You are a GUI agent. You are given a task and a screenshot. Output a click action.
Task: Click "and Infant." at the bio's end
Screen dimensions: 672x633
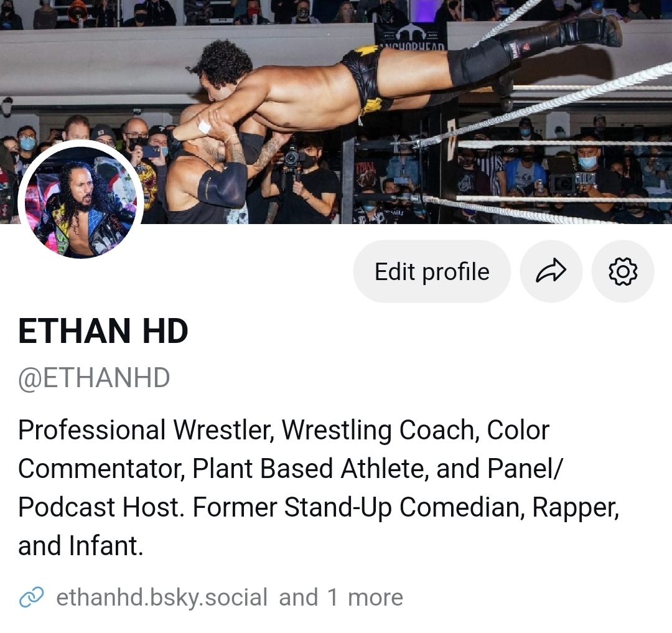[81, 546]
